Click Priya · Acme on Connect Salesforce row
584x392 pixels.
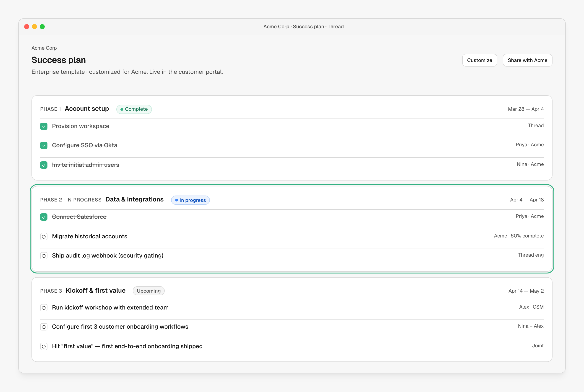point(529,216)
